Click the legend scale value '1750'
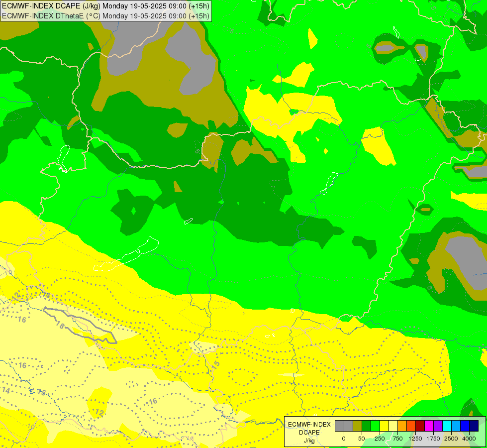Viewport: 487px width, 448px height. point(433,439)
